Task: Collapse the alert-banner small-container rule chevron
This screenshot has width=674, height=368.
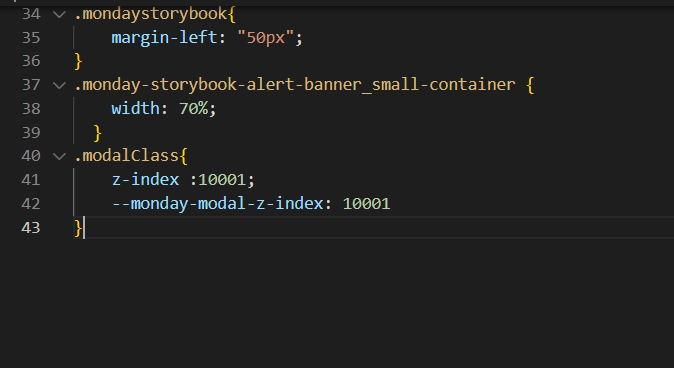Action: [x=59, y=85]
